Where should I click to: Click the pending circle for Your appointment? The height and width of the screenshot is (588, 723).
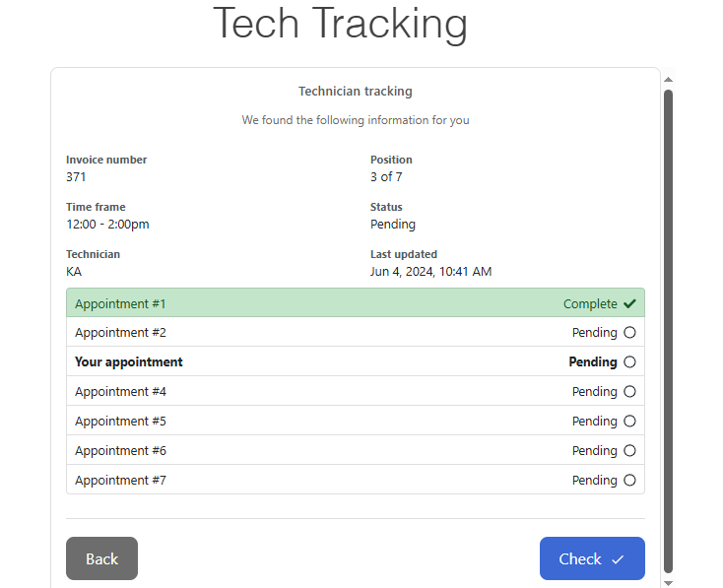tap(629, 362)
